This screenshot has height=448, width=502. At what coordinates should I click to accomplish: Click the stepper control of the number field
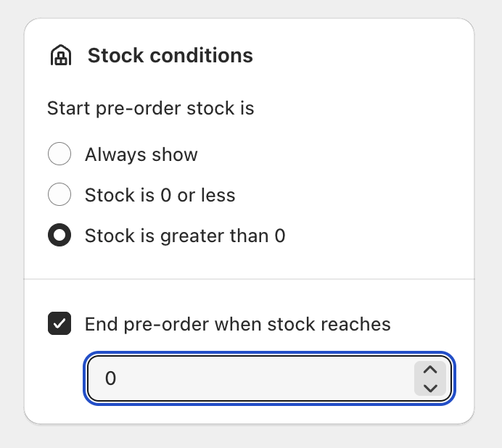point(429,378)
